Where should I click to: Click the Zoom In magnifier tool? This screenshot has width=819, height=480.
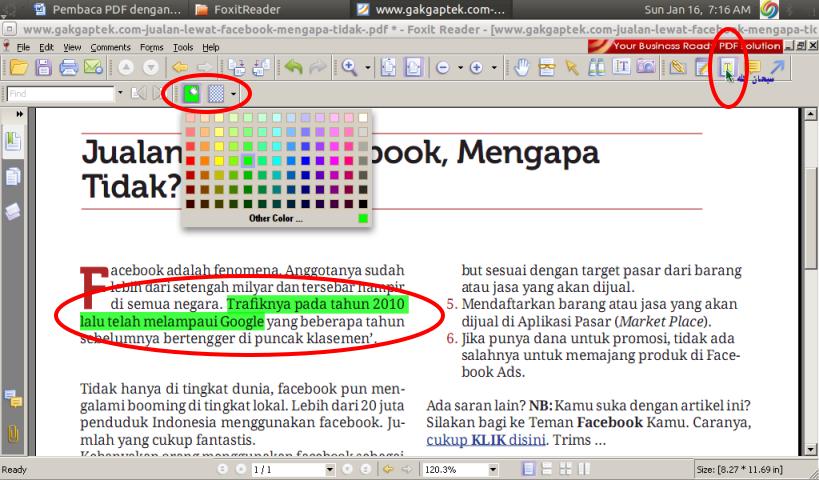click(349, 67)
